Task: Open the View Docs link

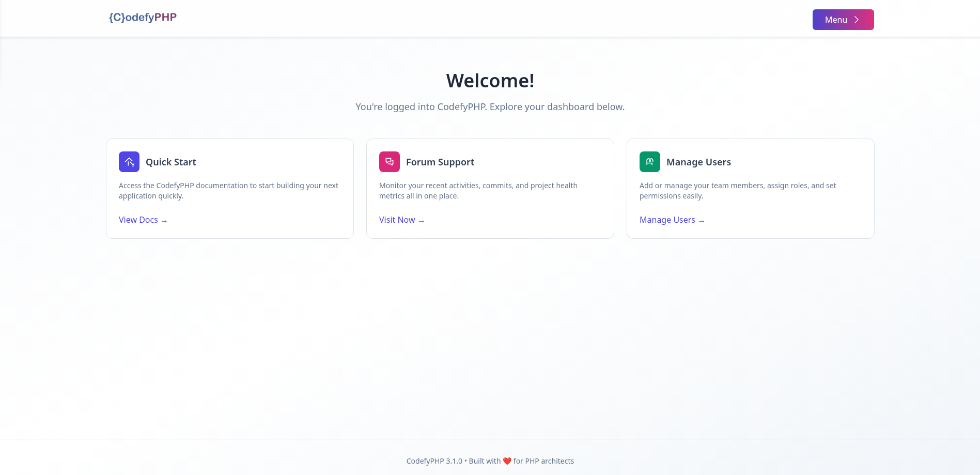Action: pos(138,220)
